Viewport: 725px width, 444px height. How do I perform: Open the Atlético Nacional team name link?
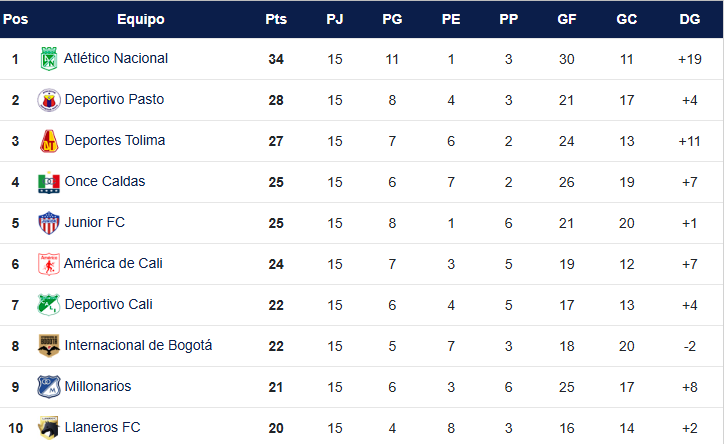[116, 59]
